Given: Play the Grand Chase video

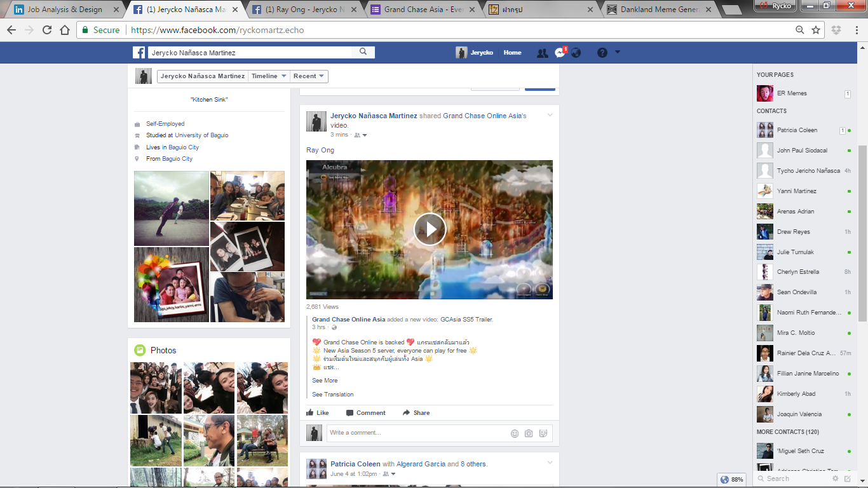Looking at the screenshot, I should pos(430,229).
